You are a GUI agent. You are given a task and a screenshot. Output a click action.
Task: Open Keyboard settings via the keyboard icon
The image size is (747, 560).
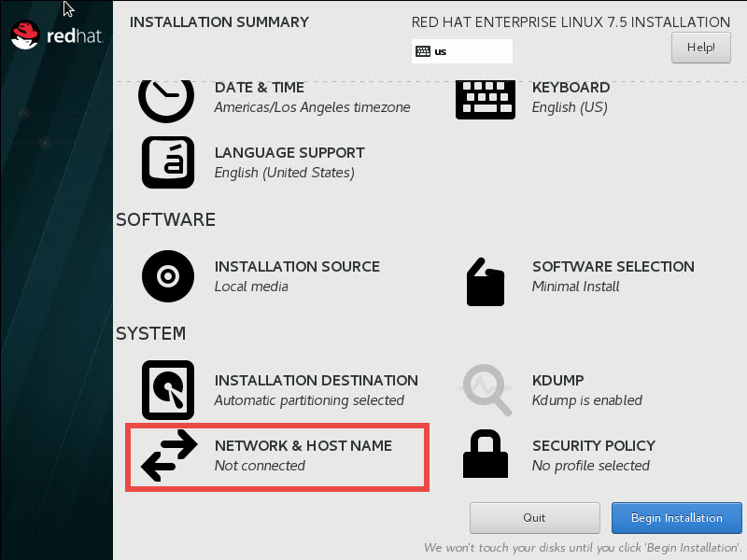click(x=485, y=97)
